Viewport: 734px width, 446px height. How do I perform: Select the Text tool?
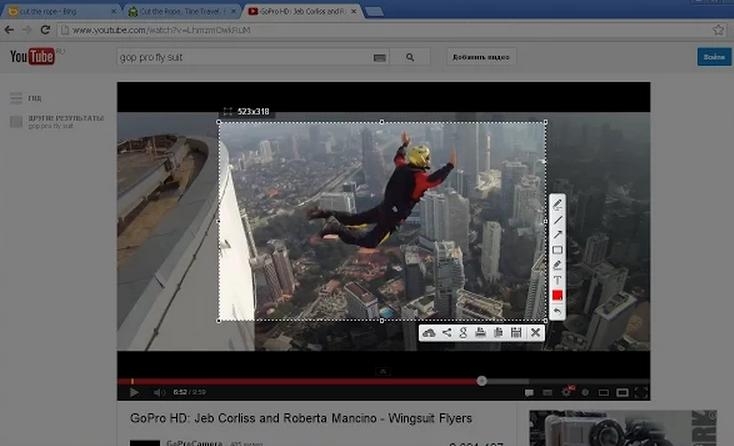click(557, 280)
